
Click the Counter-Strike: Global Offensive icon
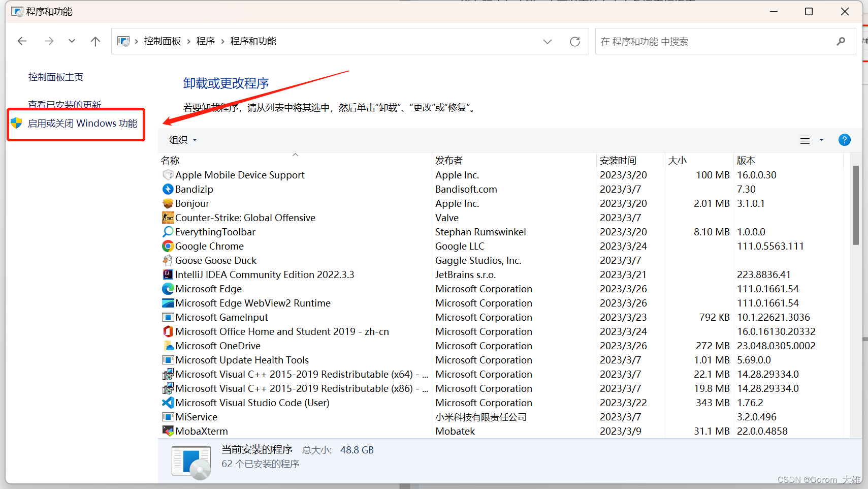click(x=168, y=218)
